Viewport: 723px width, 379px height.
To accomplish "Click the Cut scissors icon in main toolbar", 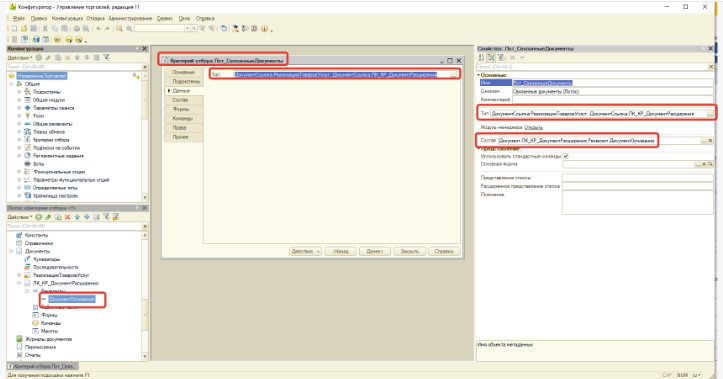I will pos(45,29).
